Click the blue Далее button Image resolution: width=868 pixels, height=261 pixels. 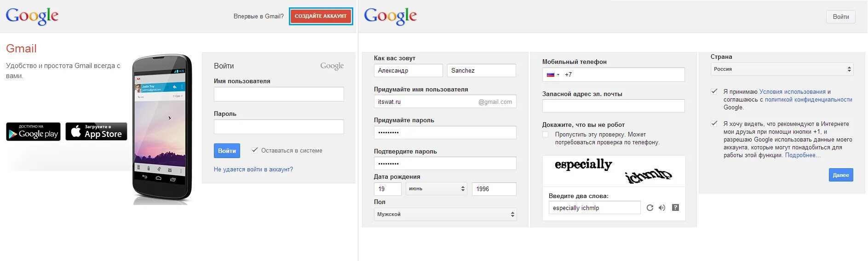(x=840, y=175)
